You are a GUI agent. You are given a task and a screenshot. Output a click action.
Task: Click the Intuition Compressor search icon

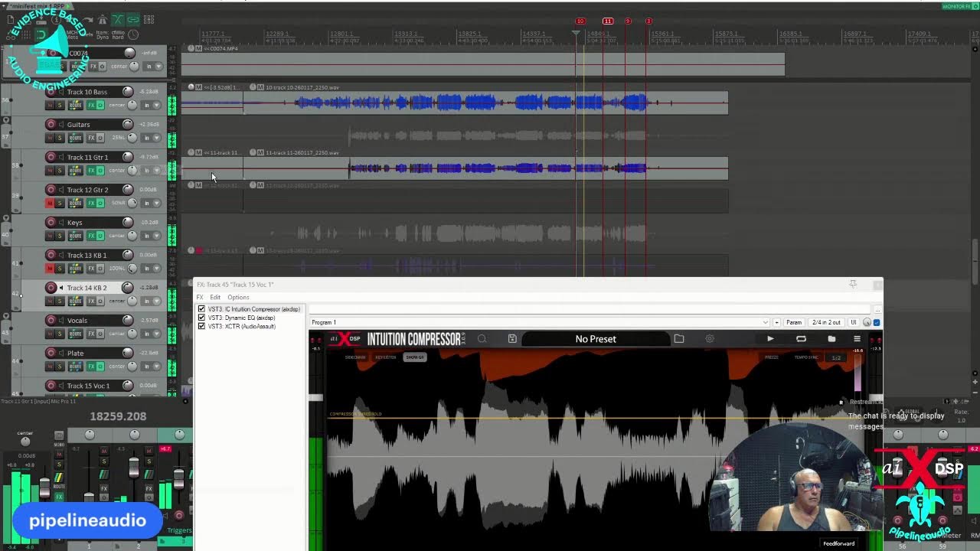[482, 338]
